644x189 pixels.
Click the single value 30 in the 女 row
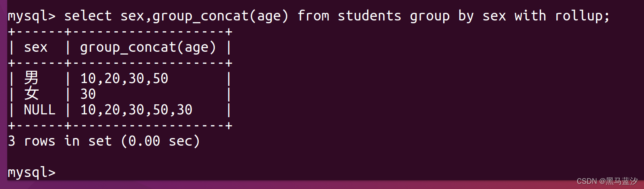pyautogui.click(x=88, y=94)
